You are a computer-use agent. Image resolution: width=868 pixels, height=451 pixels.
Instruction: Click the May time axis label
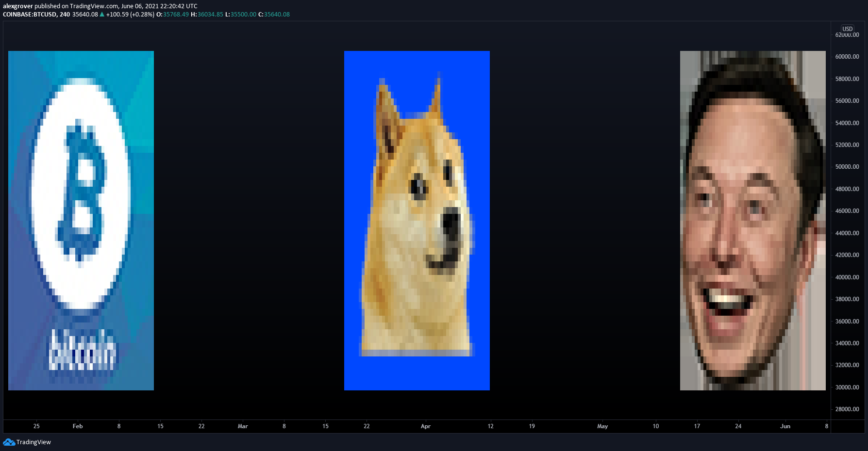[x=602, y=426]
